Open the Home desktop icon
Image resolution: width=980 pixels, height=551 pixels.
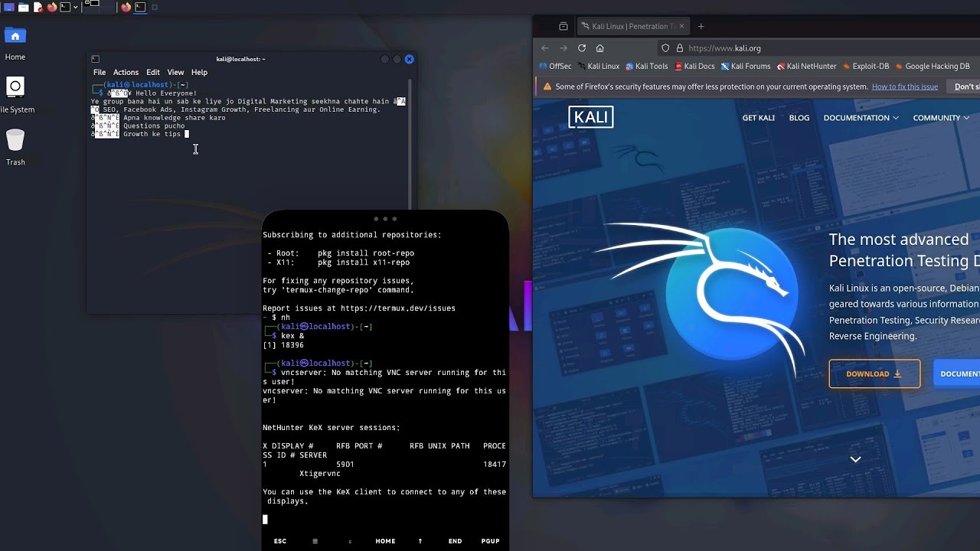pos(15,43)
